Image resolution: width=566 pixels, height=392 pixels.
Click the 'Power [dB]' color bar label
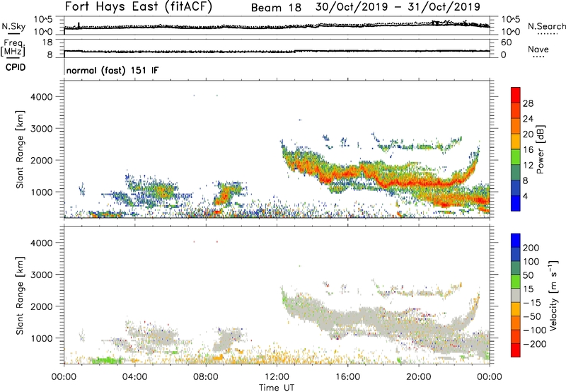(540, 149)
